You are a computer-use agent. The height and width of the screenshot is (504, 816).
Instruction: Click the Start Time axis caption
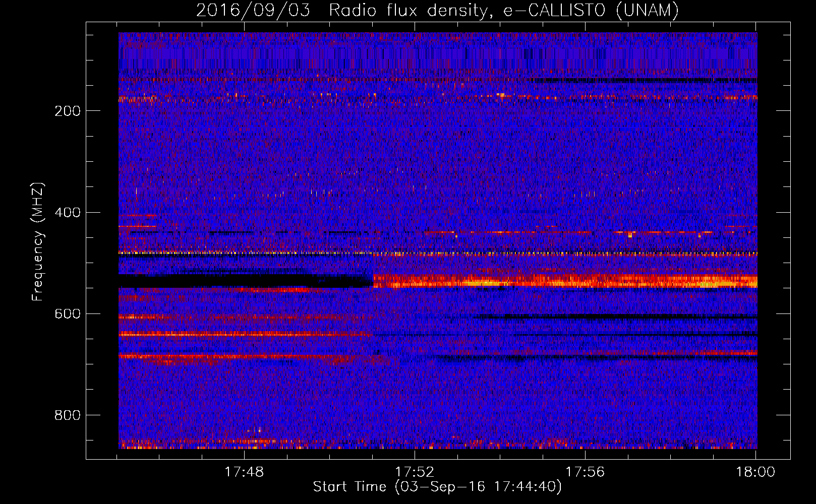point(437,487)
